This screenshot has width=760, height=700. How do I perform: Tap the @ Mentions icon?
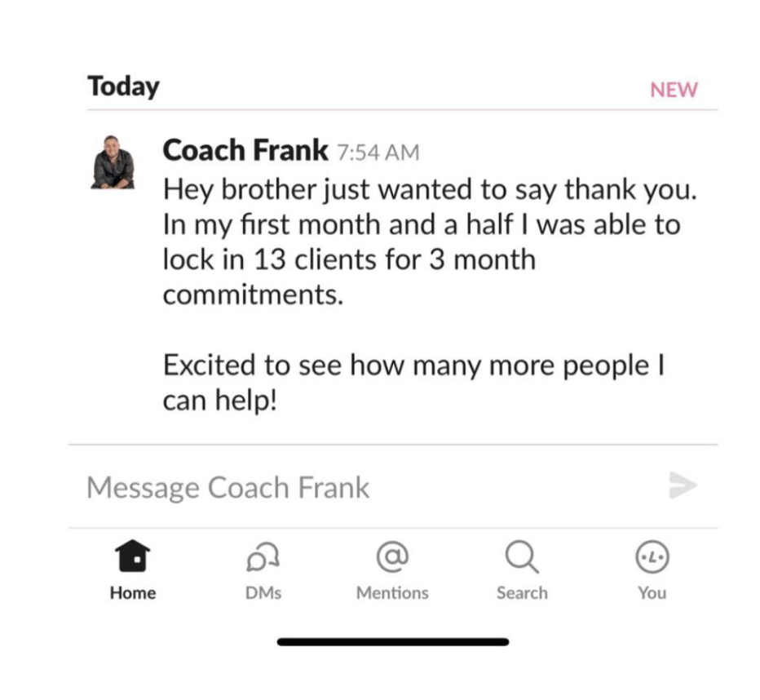coord(392,558)
